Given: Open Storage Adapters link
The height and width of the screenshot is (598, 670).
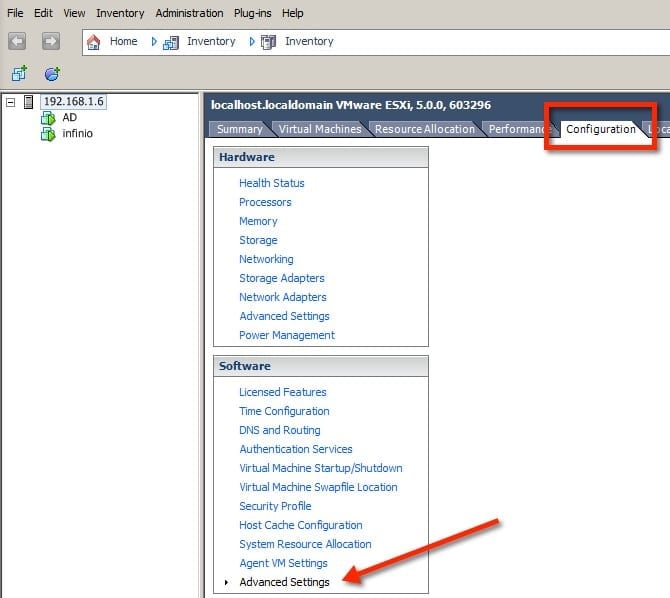Looking at the screenshot, I should (x=282, y=278).
